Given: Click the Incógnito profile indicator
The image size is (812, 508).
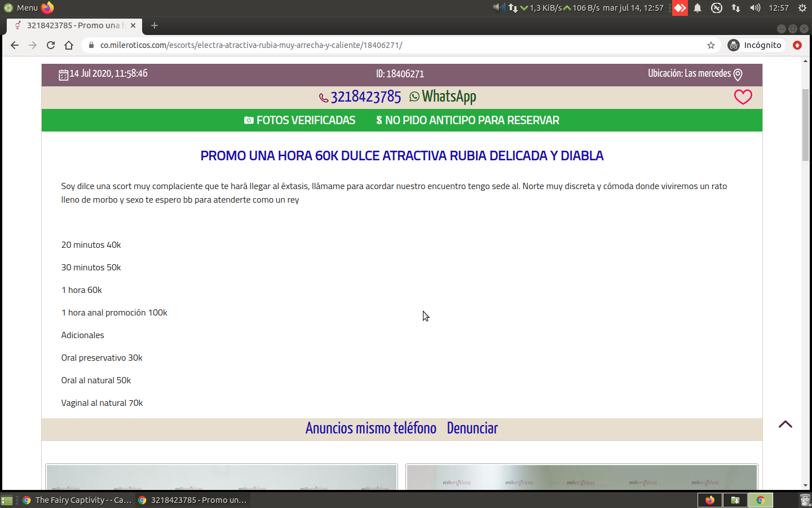Looking at the screenshot, I should point(755,45).
